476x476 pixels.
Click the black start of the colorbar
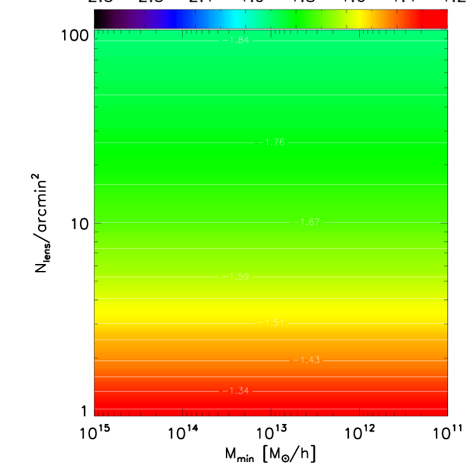tap(103, 19)
